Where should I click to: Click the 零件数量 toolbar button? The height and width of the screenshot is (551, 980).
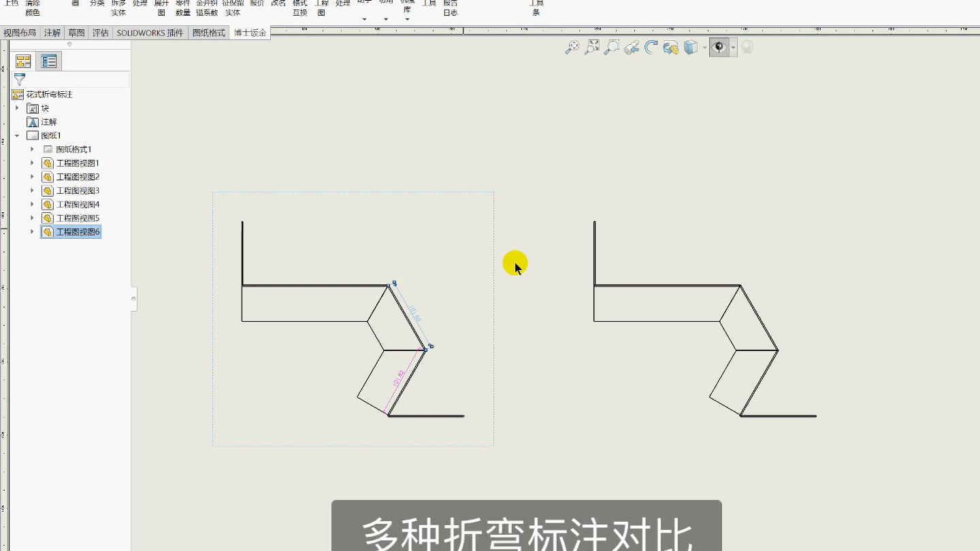(x=183, y=7)
